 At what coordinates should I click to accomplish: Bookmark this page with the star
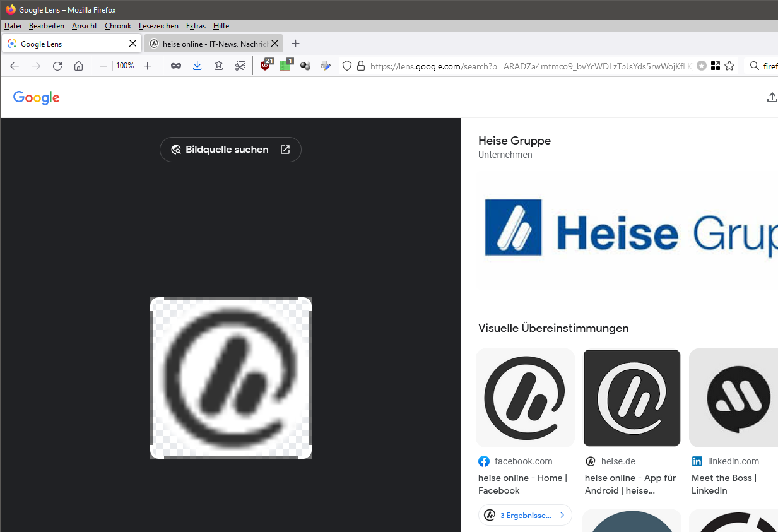tap(729, 66)
